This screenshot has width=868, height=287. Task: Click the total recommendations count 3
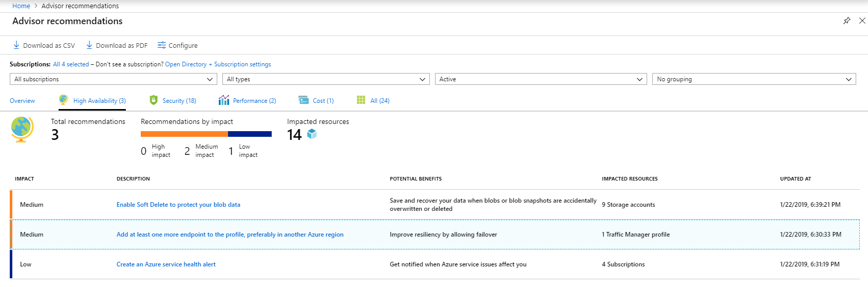pyautogui.click(x=55, y=135)
